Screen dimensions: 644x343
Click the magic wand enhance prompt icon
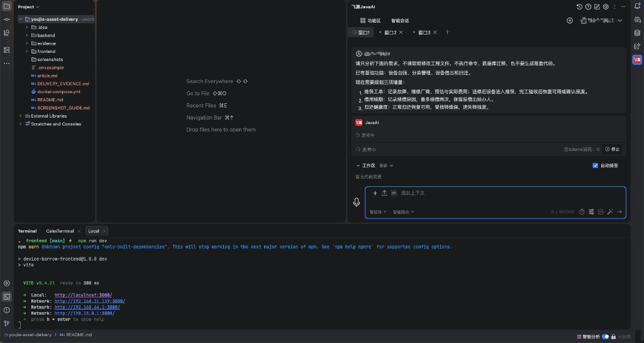coord(610,212)
